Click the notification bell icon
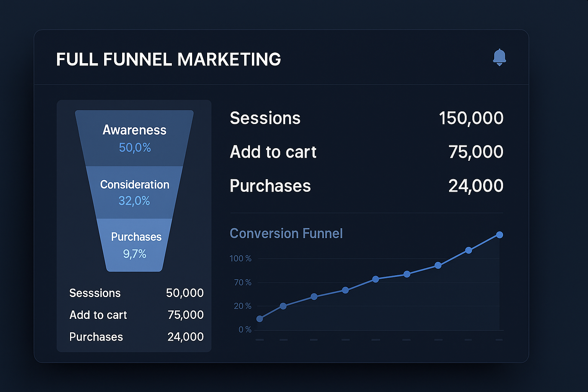Screen dimensions: 588x392 (499, 57)
